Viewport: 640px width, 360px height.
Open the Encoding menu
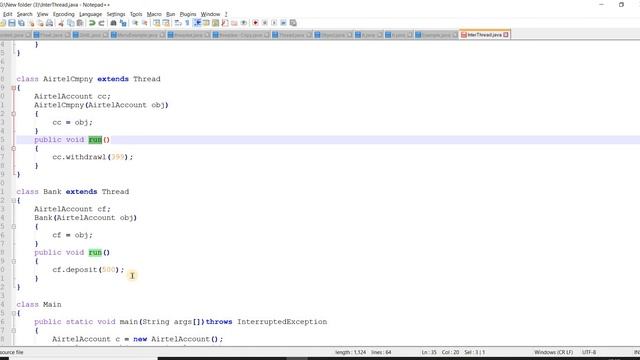coord(64,14)
